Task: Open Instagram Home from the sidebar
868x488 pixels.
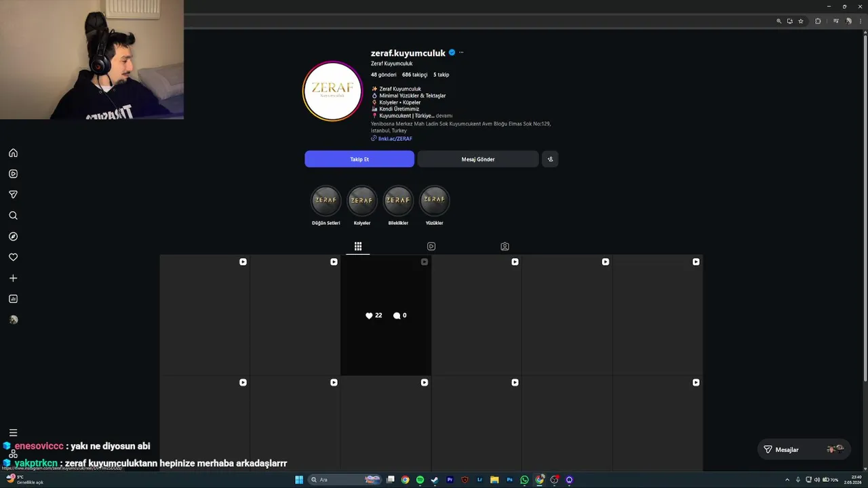Action: point(13,153)
